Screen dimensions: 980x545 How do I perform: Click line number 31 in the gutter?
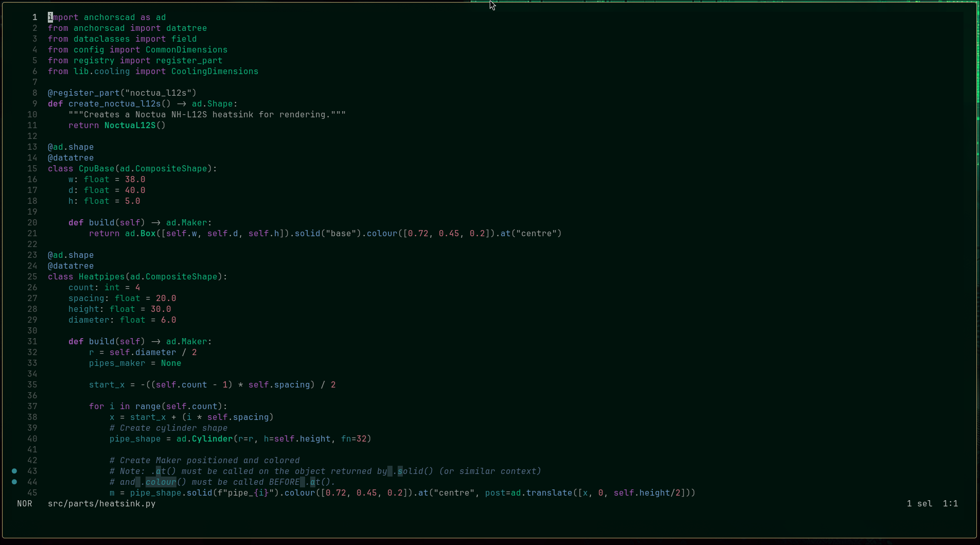[32, 341]
